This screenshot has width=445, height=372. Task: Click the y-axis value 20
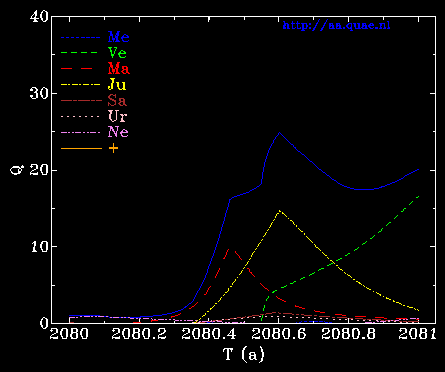(39, 170)
